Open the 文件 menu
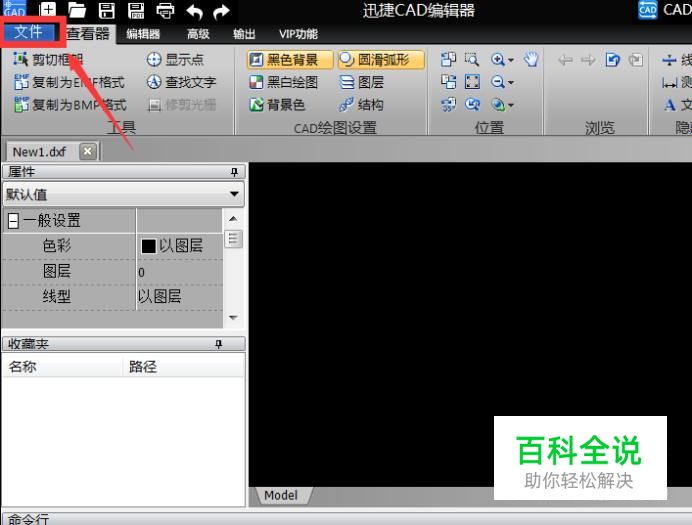Image resolution: width=692 pixels, height=525 pixels. 29,32
